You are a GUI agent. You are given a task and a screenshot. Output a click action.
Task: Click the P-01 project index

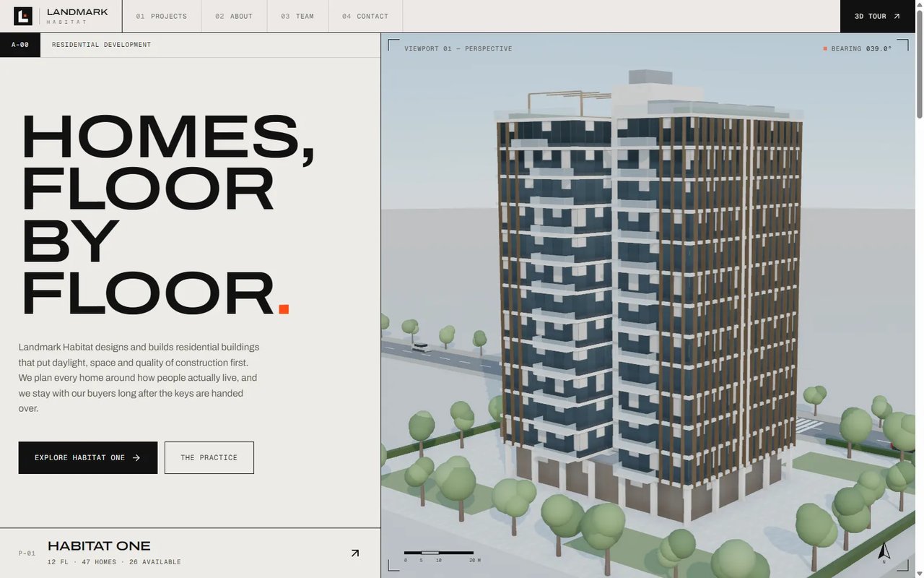tap(27, 553)
